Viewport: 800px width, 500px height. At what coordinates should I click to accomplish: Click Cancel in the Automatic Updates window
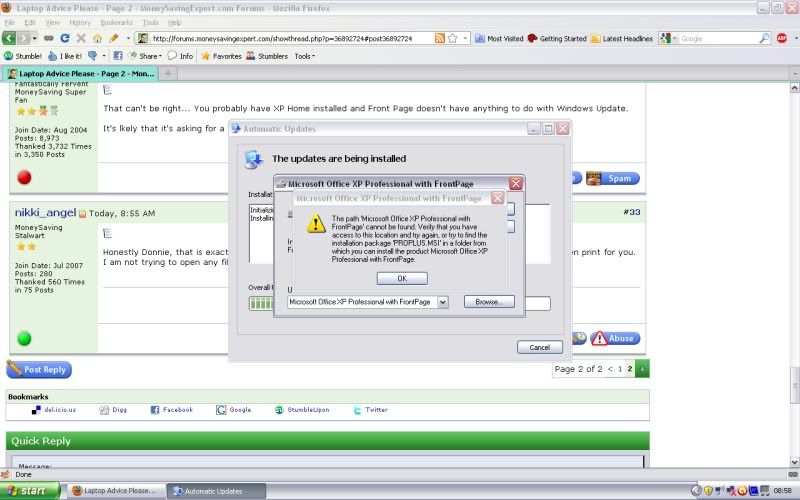(x=540, y=347)
